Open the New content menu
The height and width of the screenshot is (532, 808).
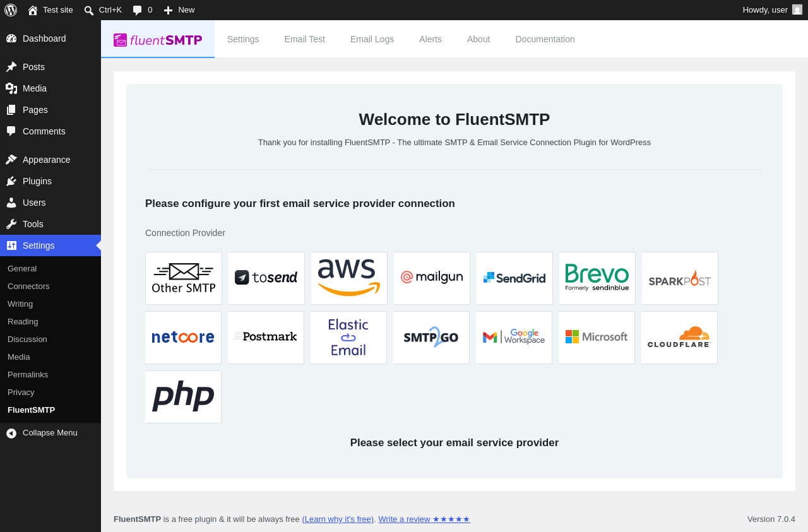(x=179, y=10)
